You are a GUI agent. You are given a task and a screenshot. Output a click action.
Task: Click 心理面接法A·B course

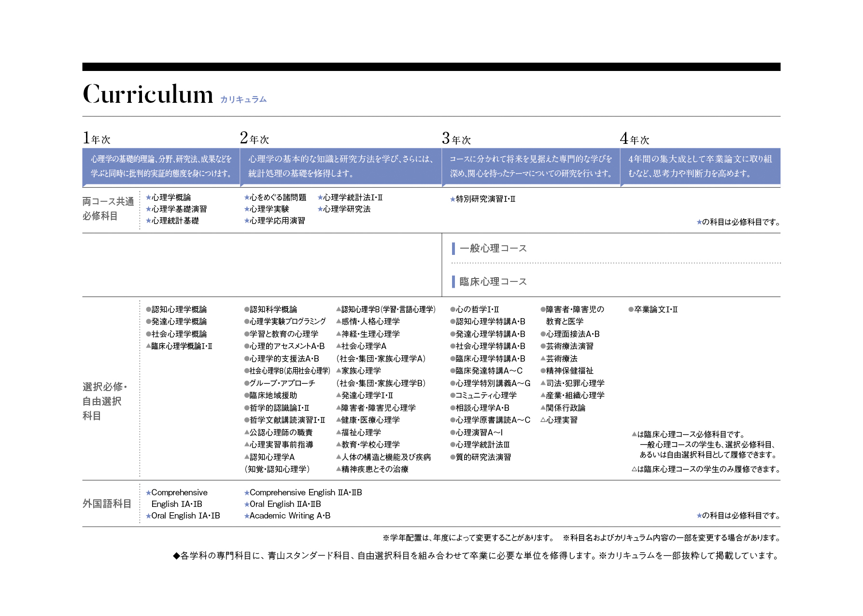click(570, 334)
